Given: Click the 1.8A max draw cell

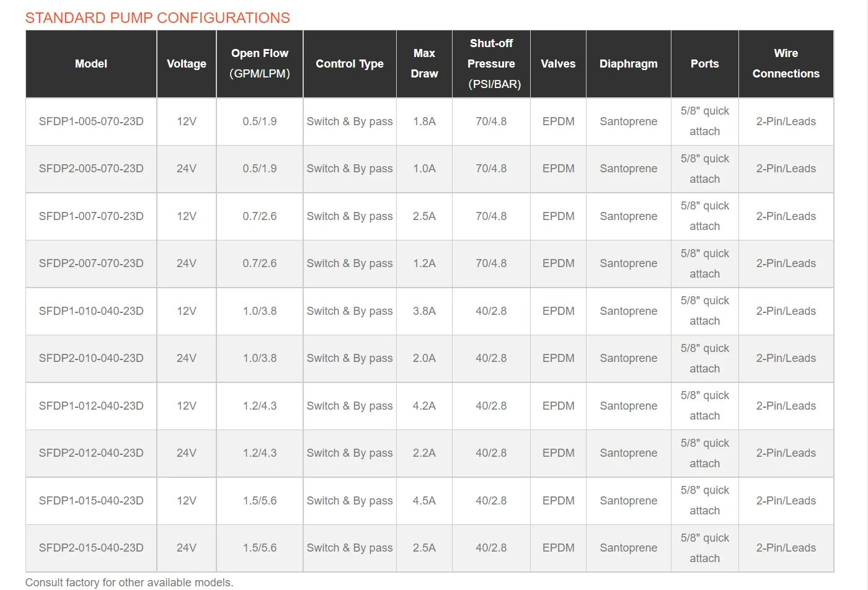Looking at the screenshot, I should point(424,121).
